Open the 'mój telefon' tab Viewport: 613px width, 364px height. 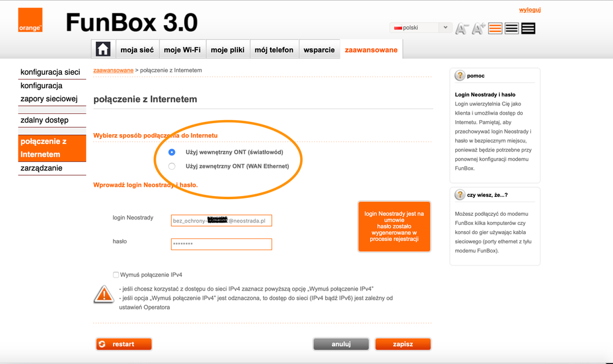click(274, 50)
